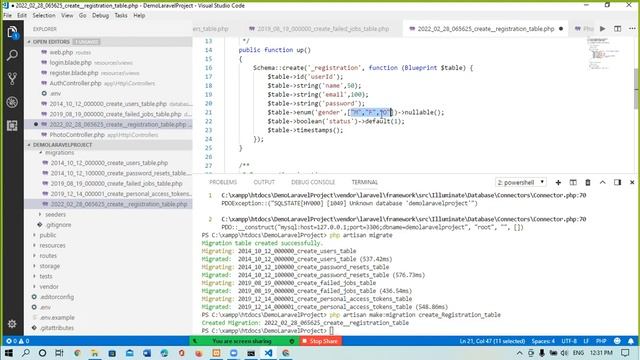Viewport: 640px width, 360px height.
Task: Open notifications bell in status bar
Action: point(631,341)
